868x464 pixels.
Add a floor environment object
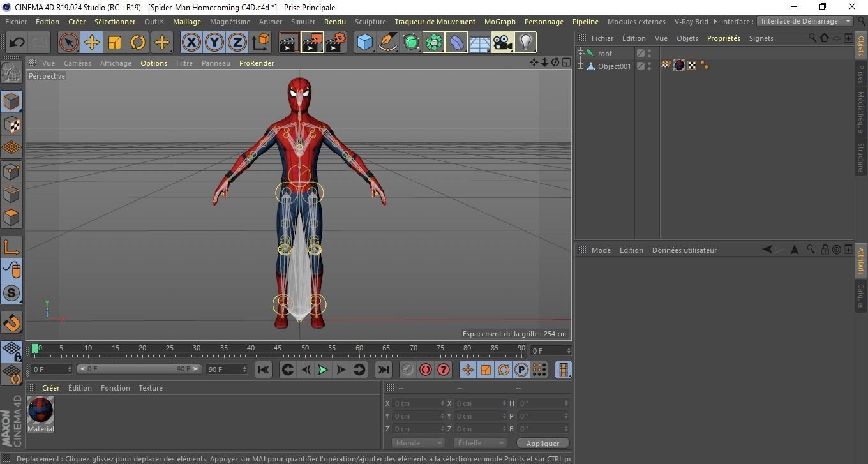pyautogui.click(x=479, y=43)
